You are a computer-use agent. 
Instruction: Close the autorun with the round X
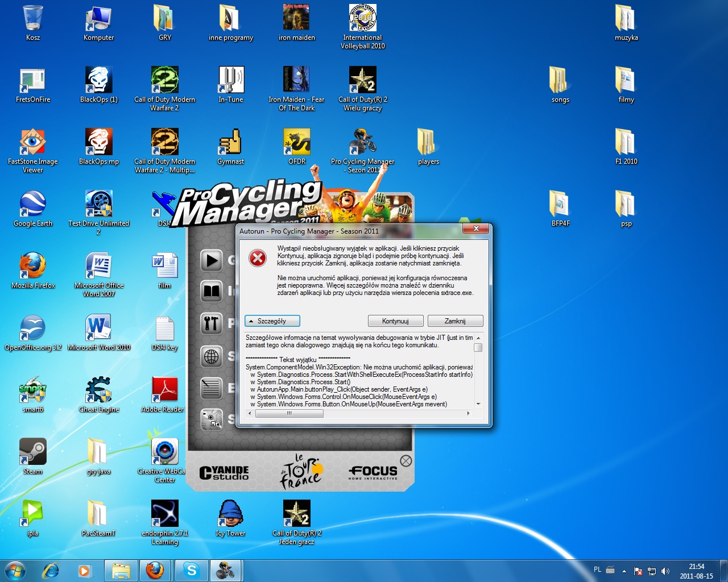pyautogui.click(x=406, y=460)
